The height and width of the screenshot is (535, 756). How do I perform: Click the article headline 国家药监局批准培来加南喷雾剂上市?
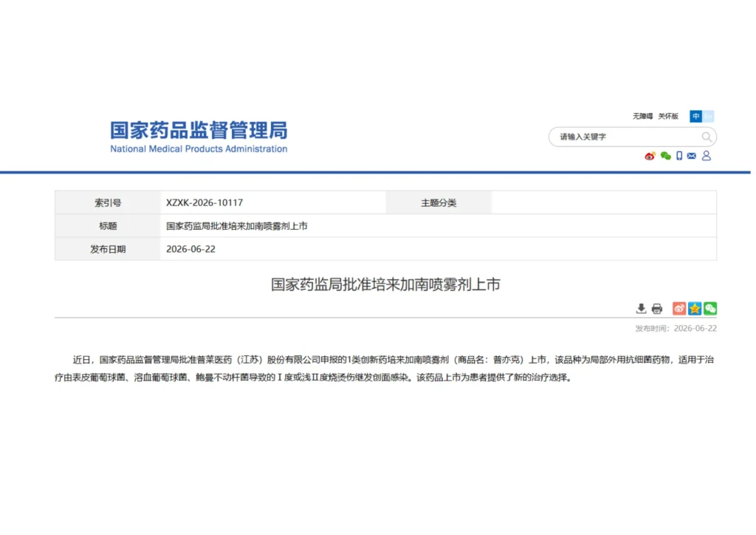385,284
